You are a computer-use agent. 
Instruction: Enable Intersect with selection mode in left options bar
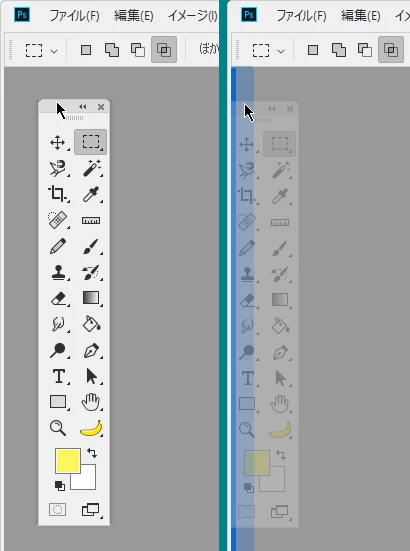coord(164,50)
